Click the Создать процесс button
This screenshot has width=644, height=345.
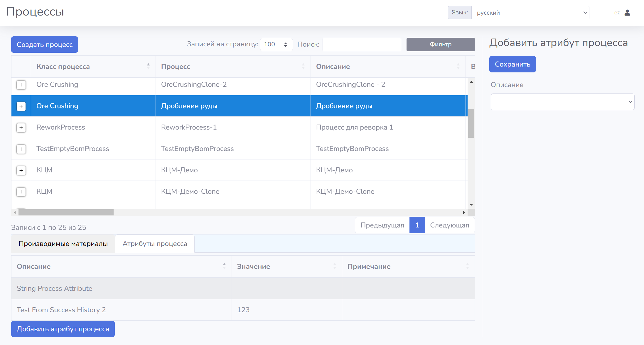tap(45, 45)
